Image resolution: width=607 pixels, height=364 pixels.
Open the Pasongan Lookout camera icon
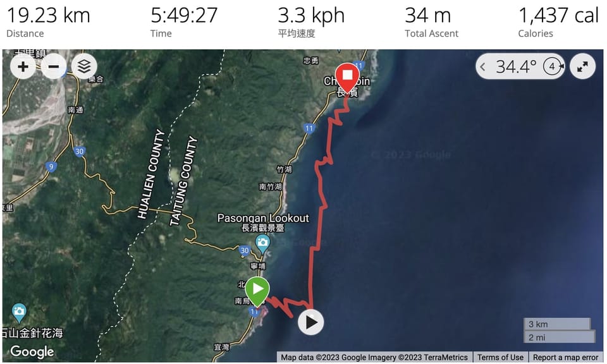tap(262, 244)
